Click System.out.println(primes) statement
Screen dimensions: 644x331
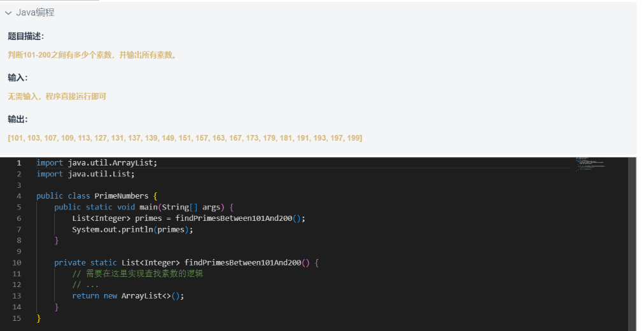click(x=132, y=230)
